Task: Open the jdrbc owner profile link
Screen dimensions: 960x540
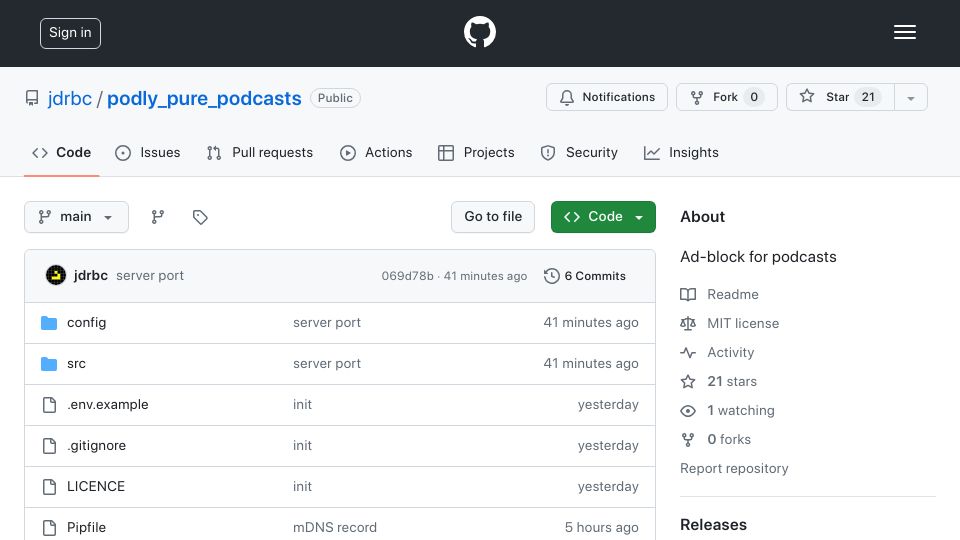Action: pyautogui.click(x=70, y=98)
